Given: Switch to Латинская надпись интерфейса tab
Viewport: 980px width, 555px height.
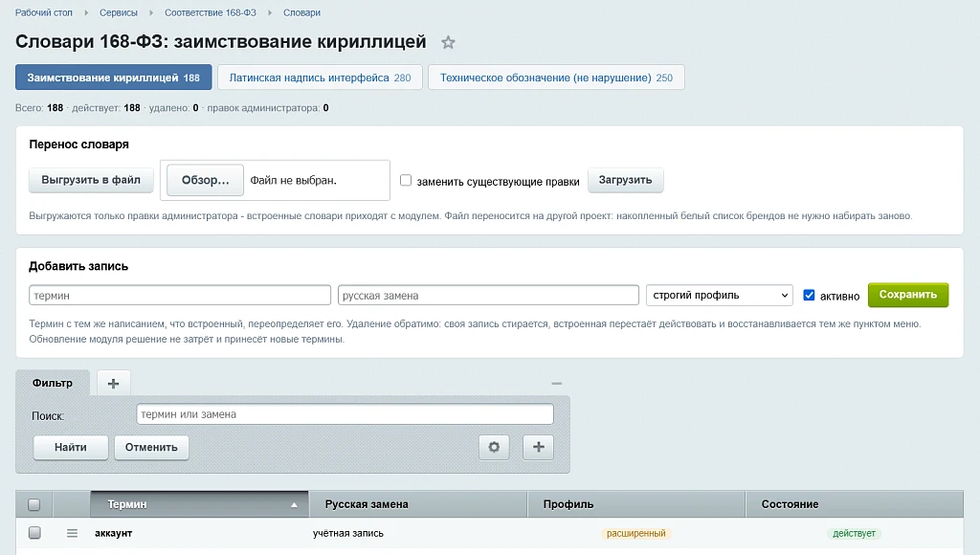Looking at the screenshot, I should 320,78.
